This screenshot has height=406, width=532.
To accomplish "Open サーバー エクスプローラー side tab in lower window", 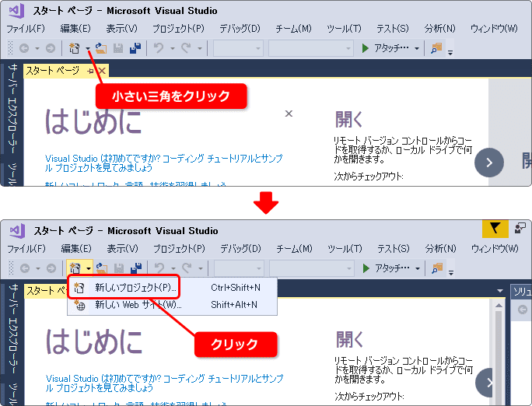I will pos(13,329).
